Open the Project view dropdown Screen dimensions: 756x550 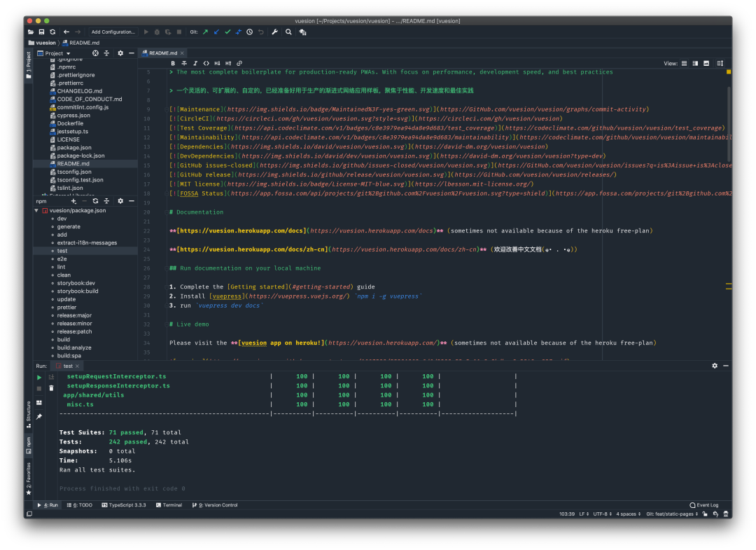pos(54,53)
